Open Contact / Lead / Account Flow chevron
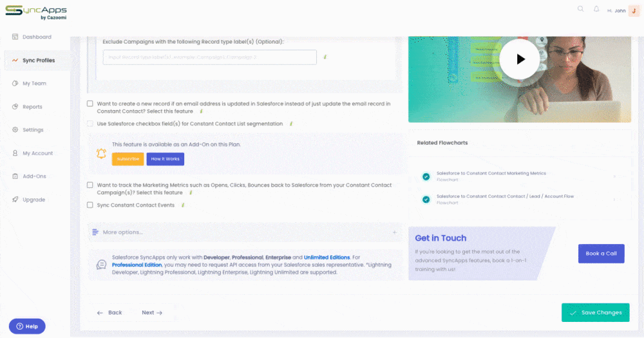Viewport: 644px width, 338px height. [614, 200]
